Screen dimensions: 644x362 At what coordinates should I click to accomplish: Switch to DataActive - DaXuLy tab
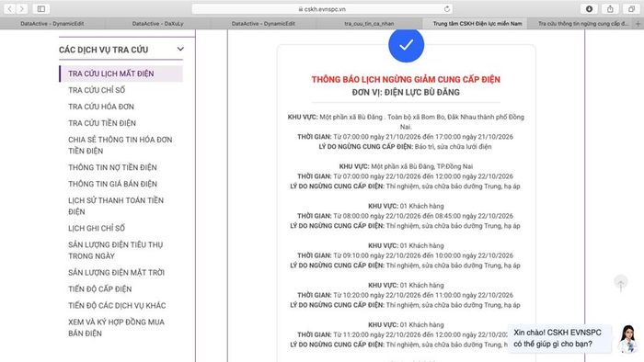157,24
